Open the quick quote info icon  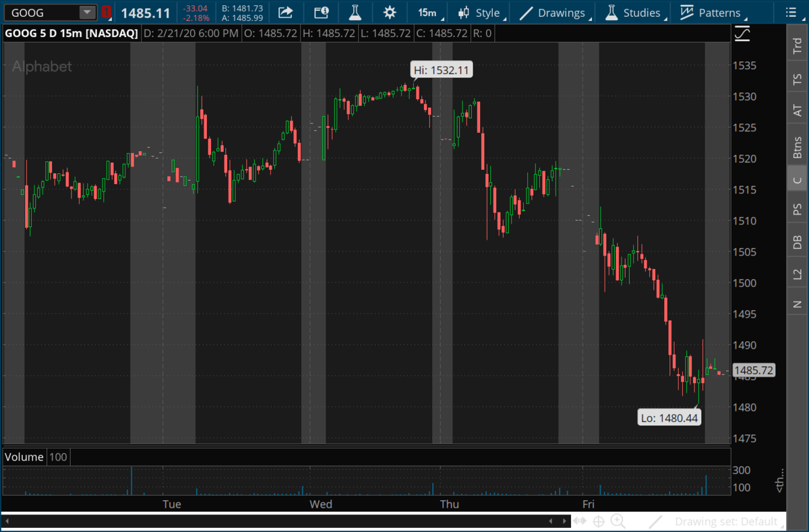(x=322, y=12)
